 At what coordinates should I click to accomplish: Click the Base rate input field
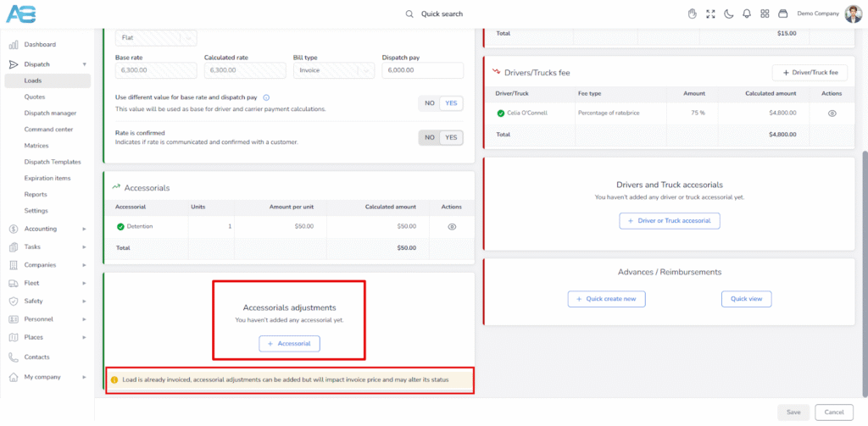(x=155, y=71)
